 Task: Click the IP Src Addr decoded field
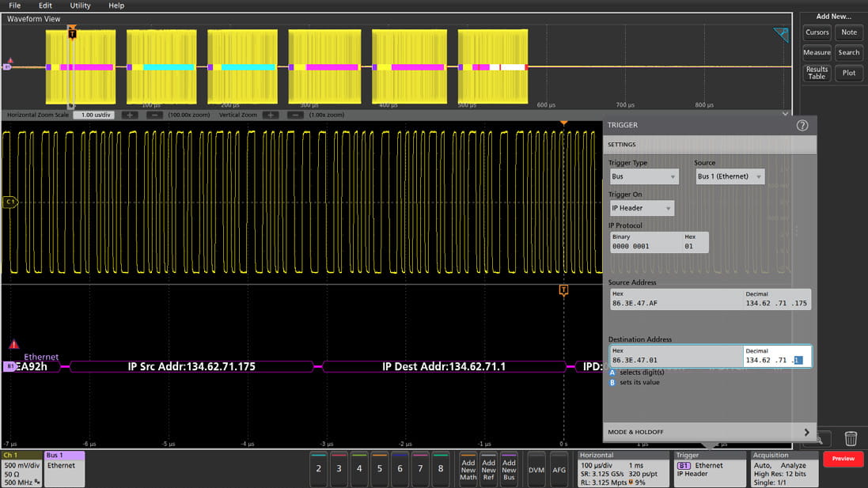coord(191,366)
